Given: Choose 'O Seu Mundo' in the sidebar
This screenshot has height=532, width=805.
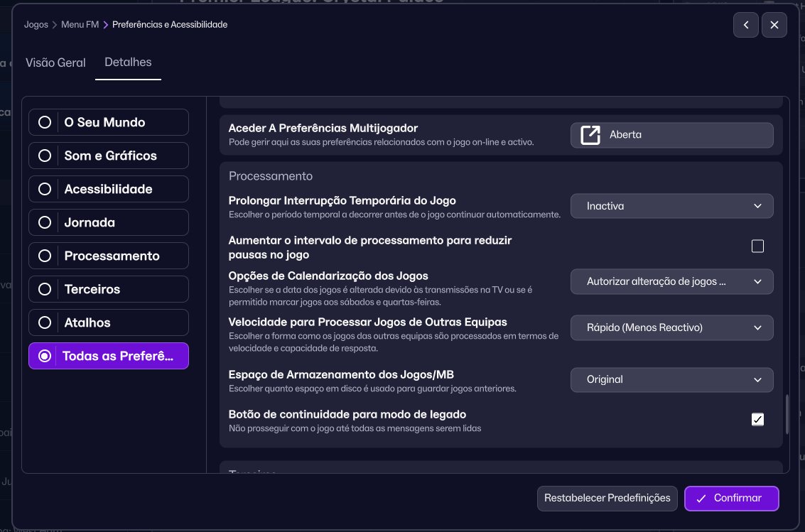Looking at the screenshot, I should pyautogui.click(x=45, y=122).
